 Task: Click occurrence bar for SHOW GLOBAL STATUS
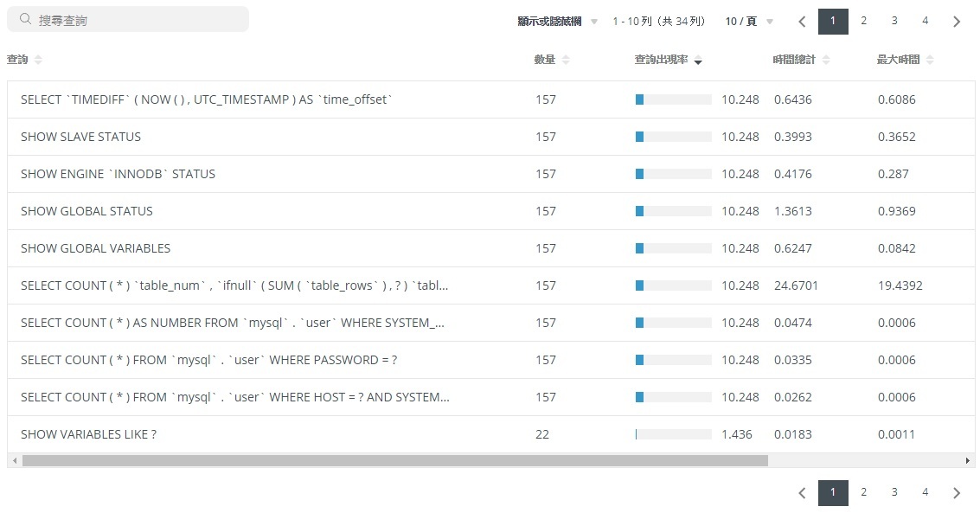pos(673,211)
